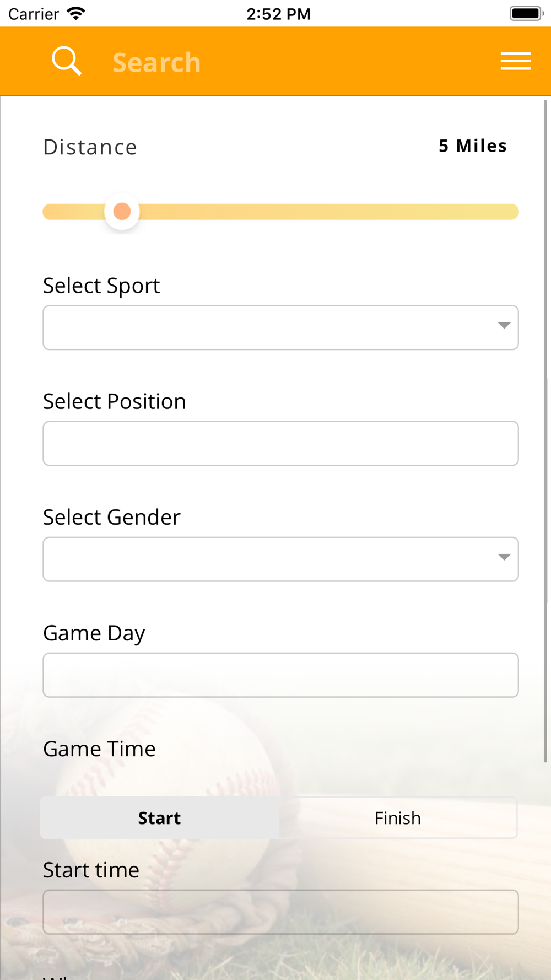This screenshot has height=980, width=551.
Task: Click the Search title in header
Action: (156, 62)
